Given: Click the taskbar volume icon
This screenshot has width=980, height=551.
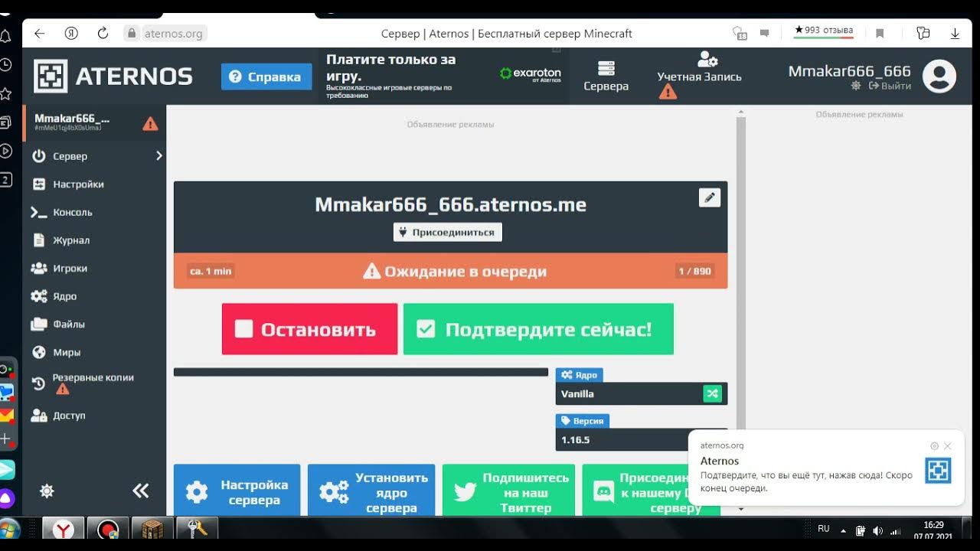Looking at the screenshot, I should (877, 530).
